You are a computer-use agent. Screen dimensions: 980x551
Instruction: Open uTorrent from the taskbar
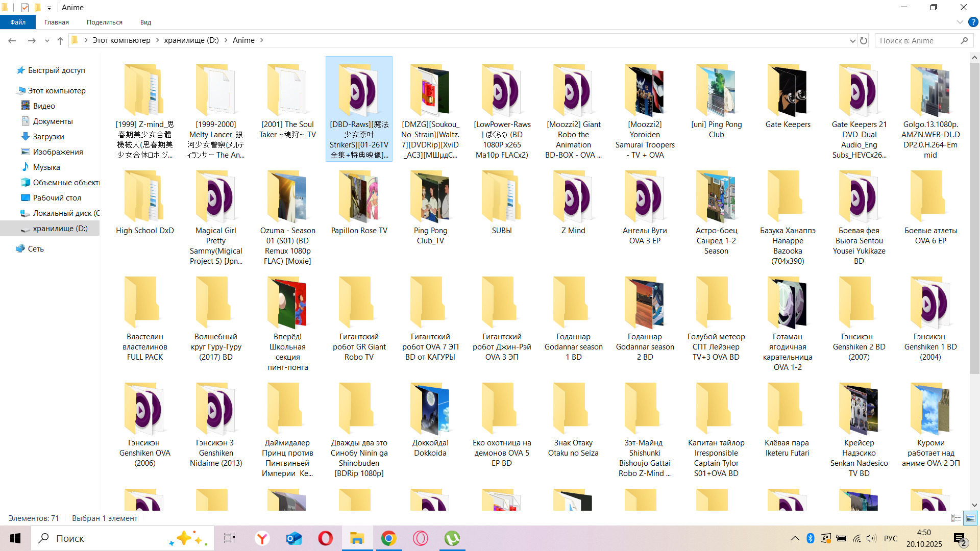coord(452,538)
